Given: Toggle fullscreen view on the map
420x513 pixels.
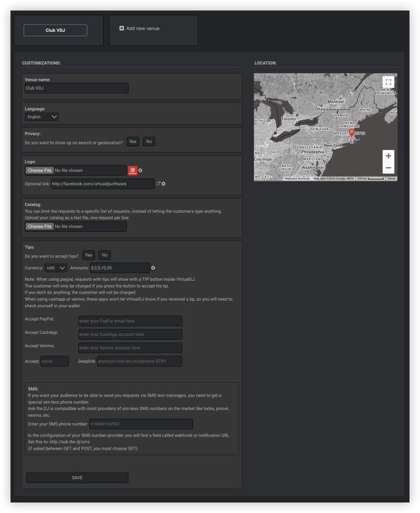Looking at the screenshot, I should pos(388,82).
